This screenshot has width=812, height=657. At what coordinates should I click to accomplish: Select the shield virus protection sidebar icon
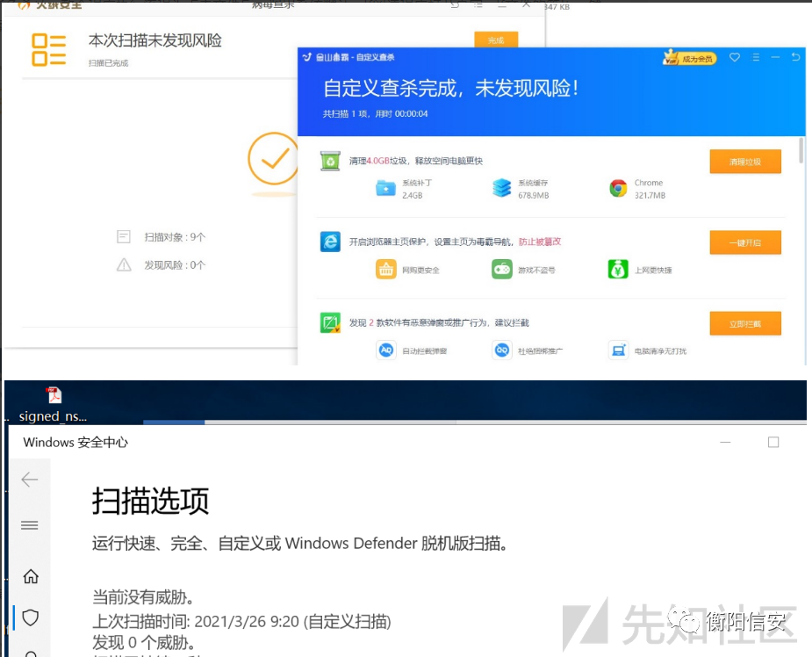point(31,617)
